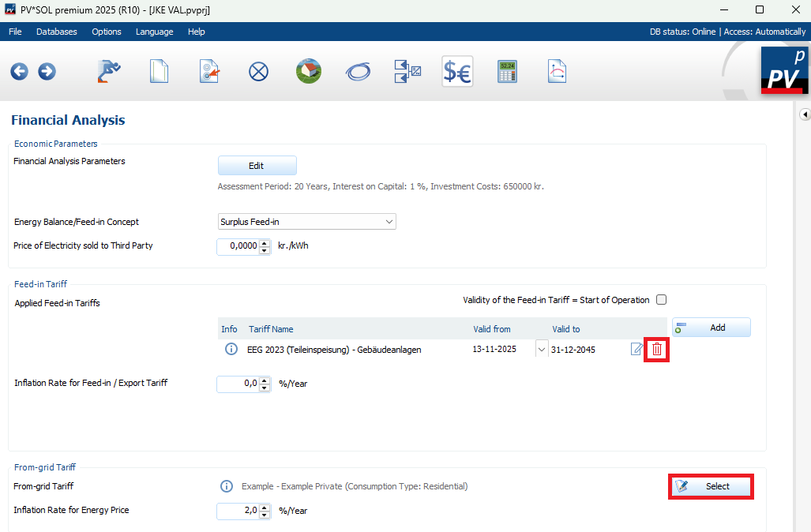The image size is (811, 532).
Task: Open the Valid from date picker dropdown
Action: [x=541, y=350]
